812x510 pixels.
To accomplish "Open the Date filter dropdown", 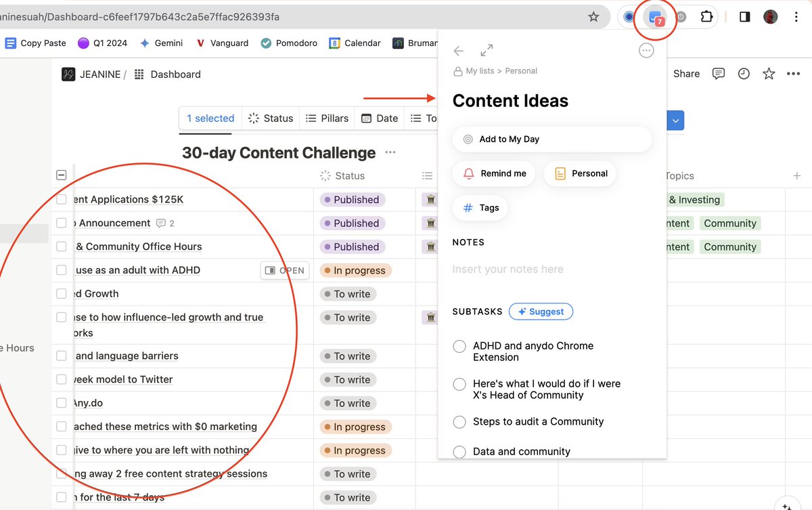I will 380,118.
